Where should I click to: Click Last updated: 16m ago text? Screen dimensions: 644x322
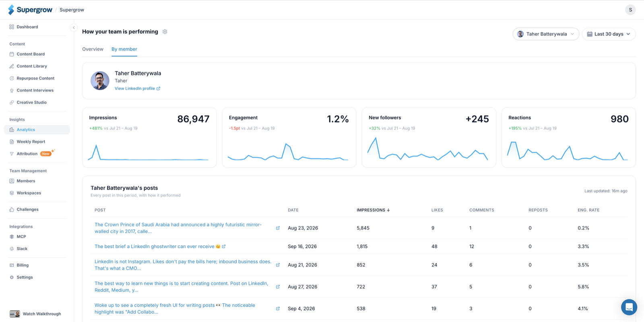(x=606, y=191)
